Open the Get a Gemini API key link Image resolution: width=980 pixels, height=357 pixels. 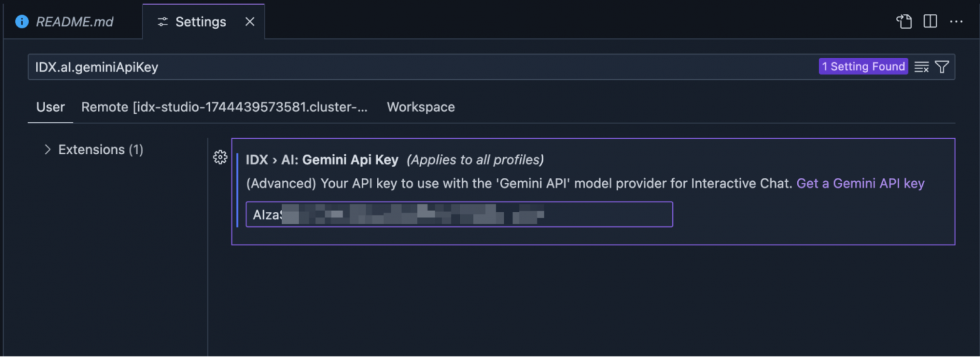point(860,184)
